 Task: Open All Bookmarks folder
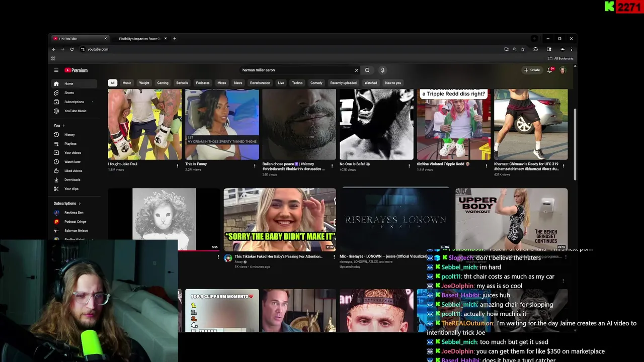[561, 58]
